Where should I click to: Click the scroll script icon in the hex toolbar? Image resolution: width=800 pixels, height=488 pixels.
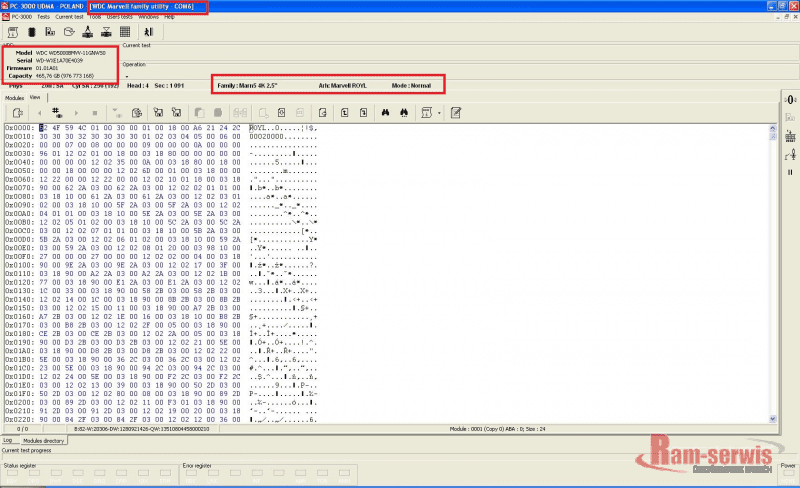[426, 113]
